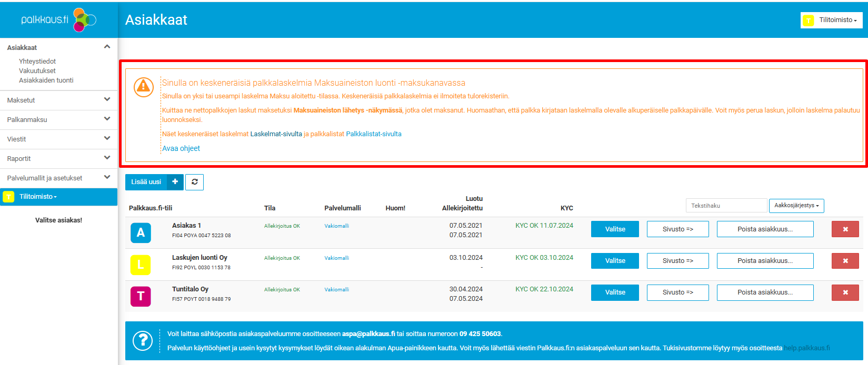
Task: Click Allekirjoitus OK for Tuntitalo Oy
Action: [282, 290]
